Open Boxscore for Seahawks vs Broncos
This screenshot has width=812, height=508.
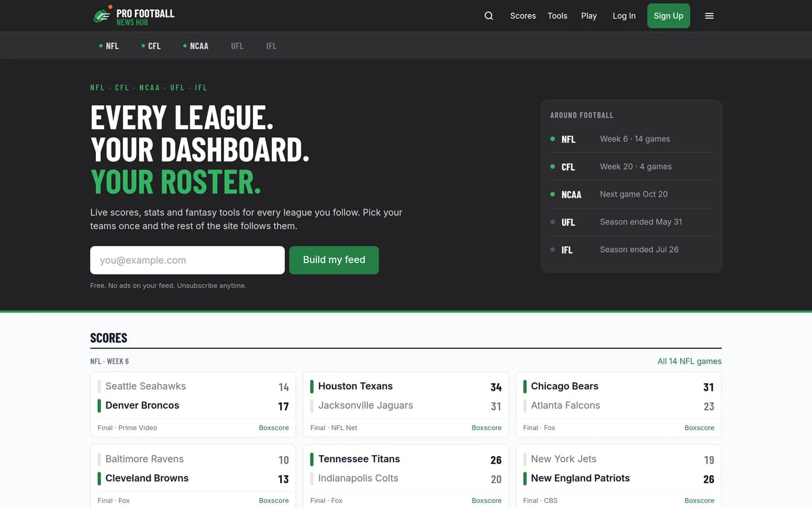[273, 428]
